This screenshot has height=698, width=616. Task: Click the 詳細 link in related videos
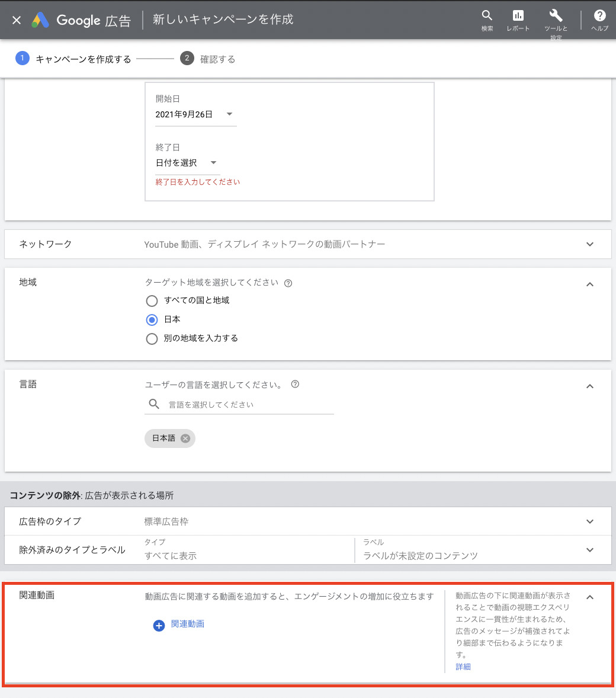pyautogui.click(x=463, y=667)
